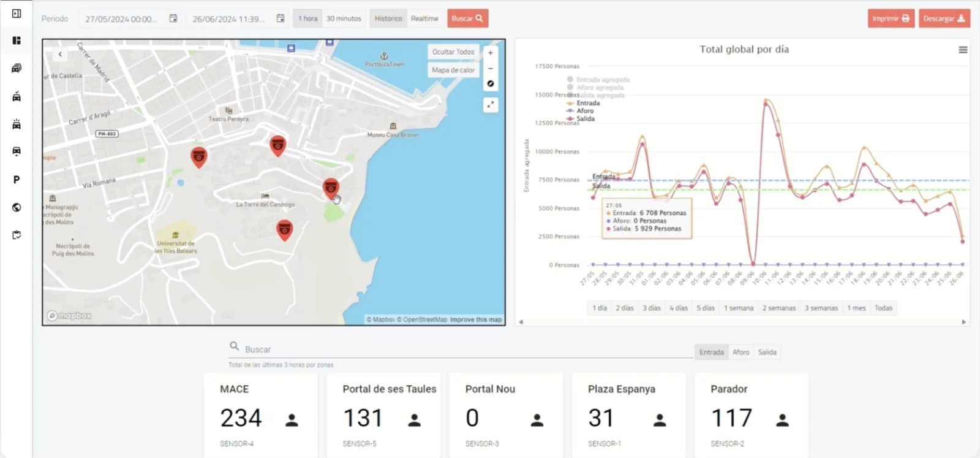Click the Descargar download button
Viewport: 980px width, 458px height.
pyautogui.click(x=944, y=18)
